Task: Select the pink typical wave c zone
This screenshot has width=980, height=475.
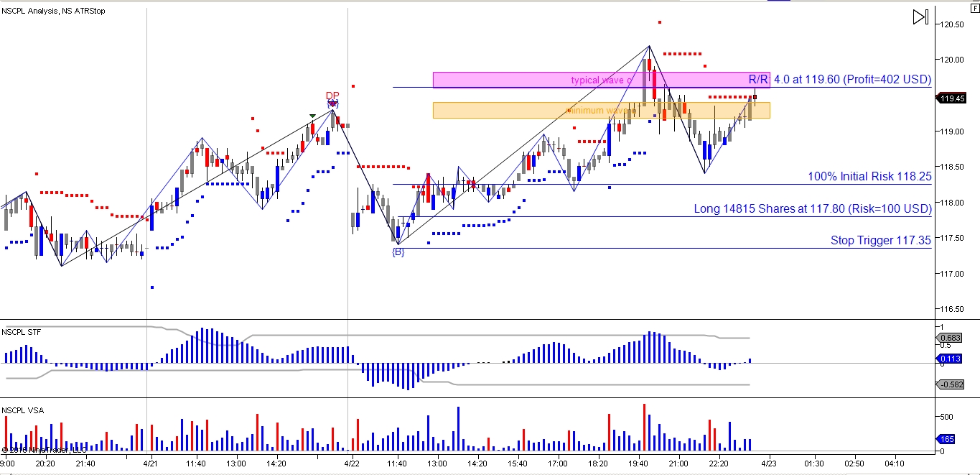Action: [x=601, y=80]
